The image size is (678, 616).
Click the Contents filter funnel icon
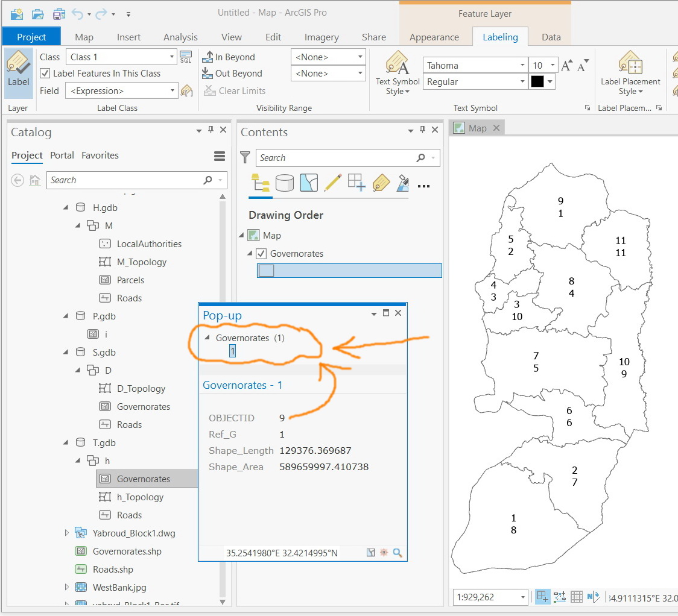click(245, 158)
